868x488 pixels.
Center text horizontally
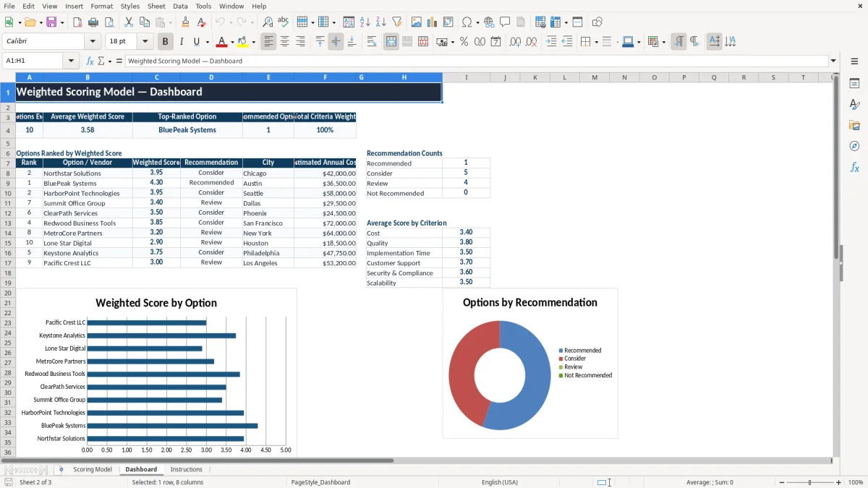tap(284, 42)
